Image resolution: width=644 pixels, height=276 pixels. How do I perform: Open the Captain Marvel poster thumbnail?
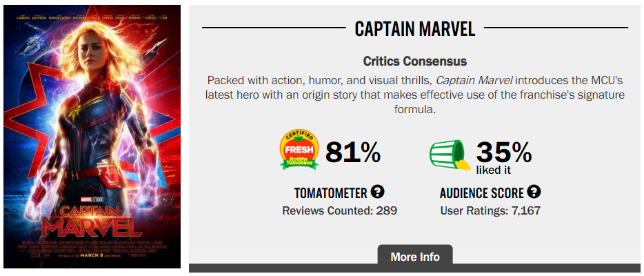(92, 137)
